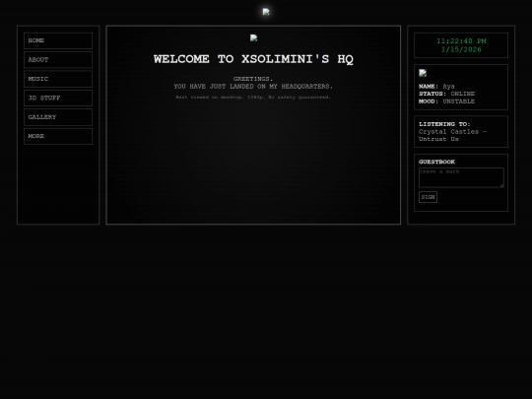Focus the guestbook 'leave a mark' textbox
Viewport: 532px width, 399px height.
(461, 177)
